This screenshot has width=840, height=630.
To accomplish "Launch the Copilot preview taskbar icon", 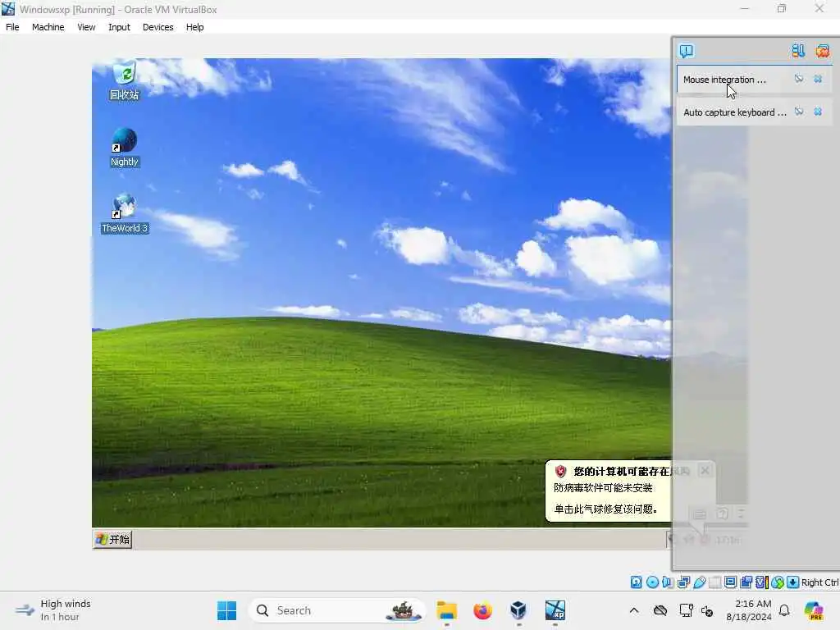I will (x=815, y=610).
